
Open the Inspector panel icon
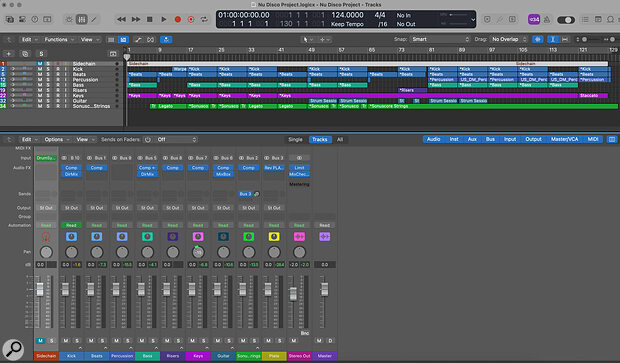(x=22, y=19)
